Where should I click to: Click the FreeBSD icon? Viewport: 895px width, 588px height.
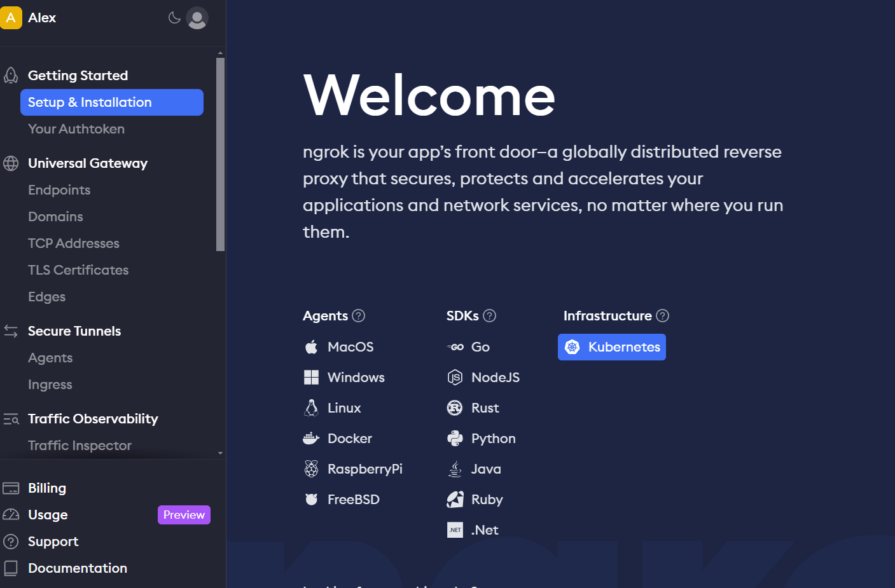coord(311,500)
